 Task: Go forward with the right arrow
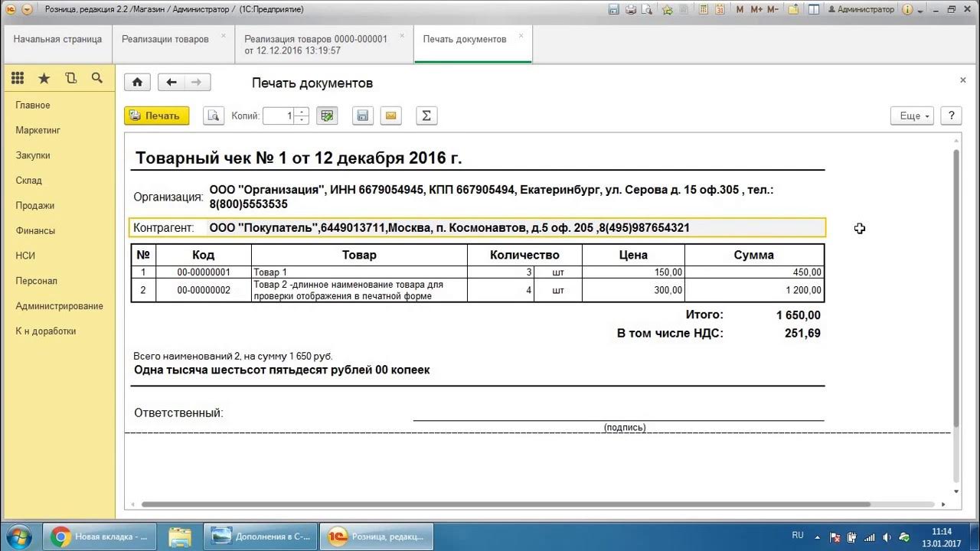(x=197, y=83)
